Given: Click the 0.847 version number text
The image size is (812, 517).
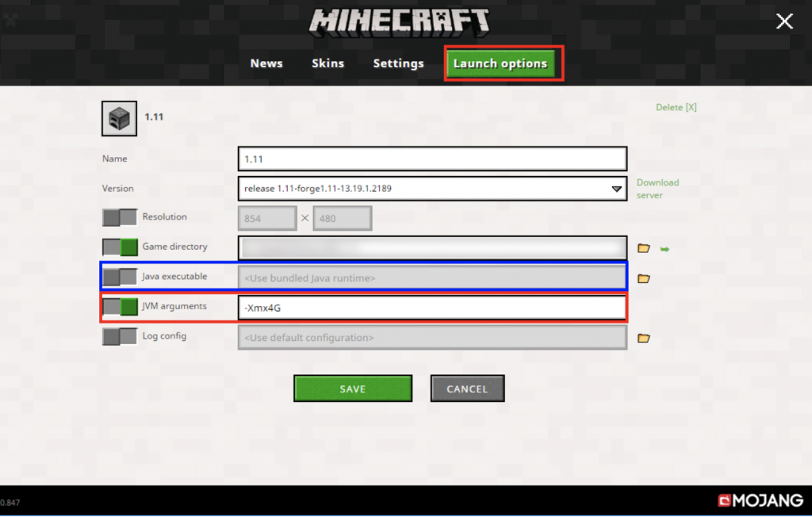Looking at the screenshot, I should [x=10, y=503].
